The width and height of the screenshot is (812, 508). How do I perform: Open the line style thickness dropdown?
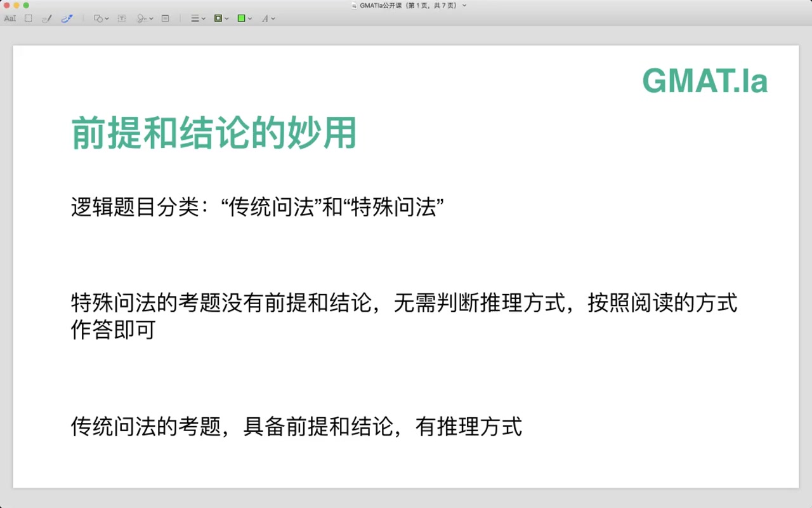[x=198, y=18]
